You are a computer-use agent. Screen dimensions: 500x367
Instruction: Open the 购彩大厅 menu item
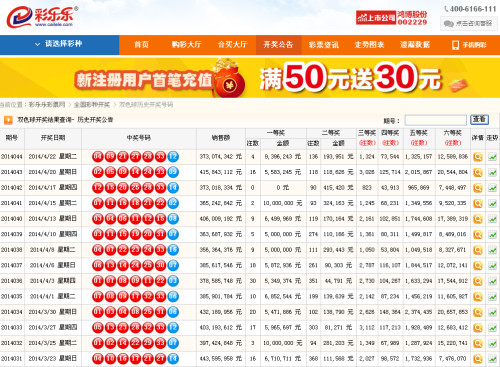(186, 45)
